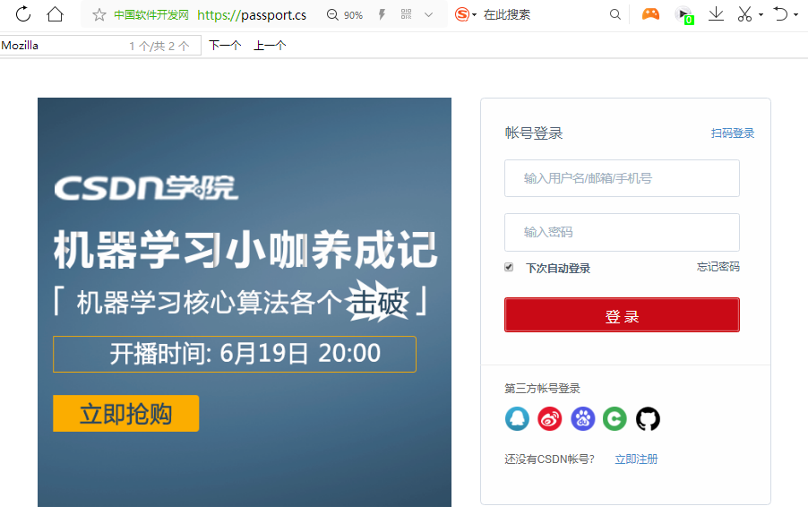This screenshot has height=532, width=808.
Task: Open the game controller icon
Action: click(650, 14)
